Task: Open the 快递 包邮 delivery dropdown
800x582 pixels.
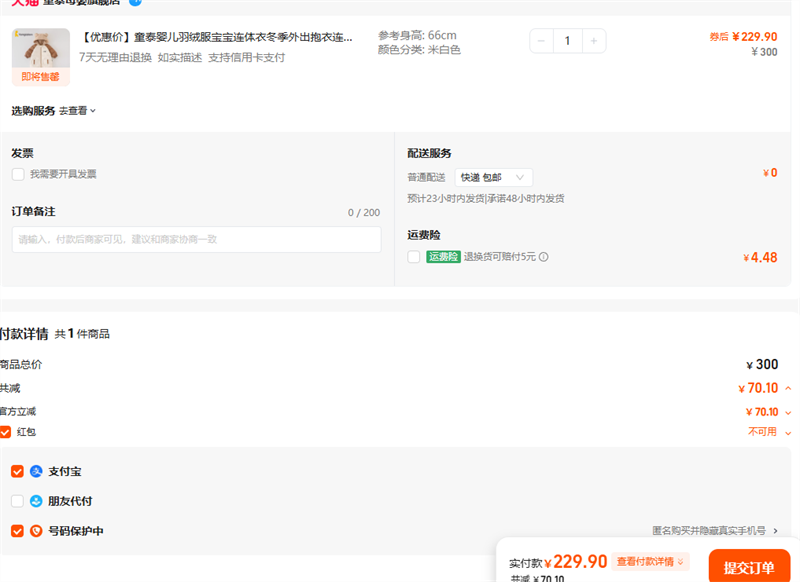Action: pyautogui.click(x=494, y=177)
